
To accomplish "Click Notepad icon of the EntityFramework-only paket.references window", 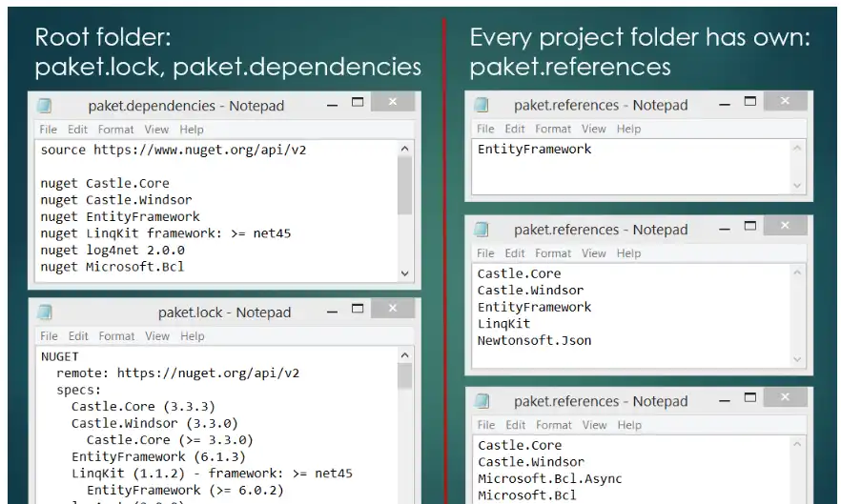I will (x=482, y=105).
